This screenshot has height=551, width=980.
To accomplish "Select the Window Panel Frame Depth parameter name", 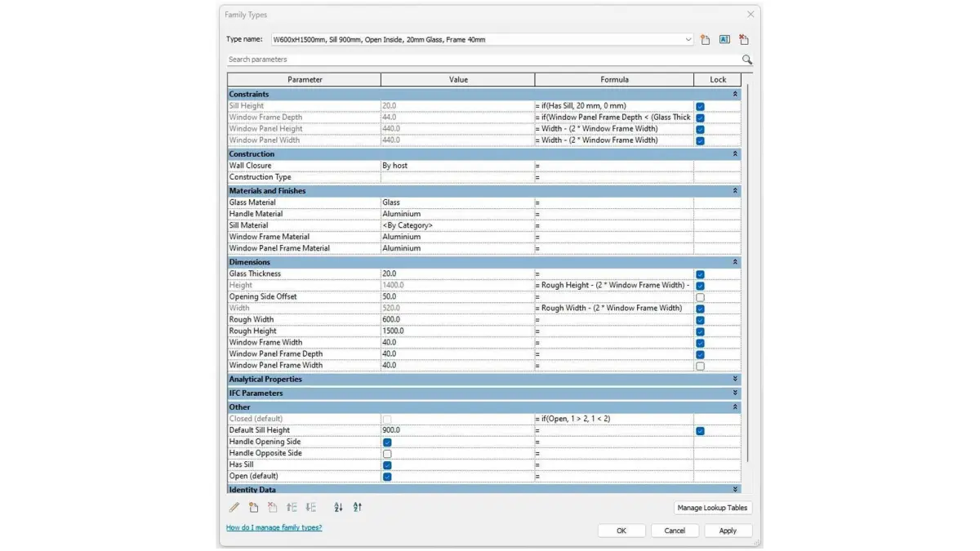I will pos(276,354).
